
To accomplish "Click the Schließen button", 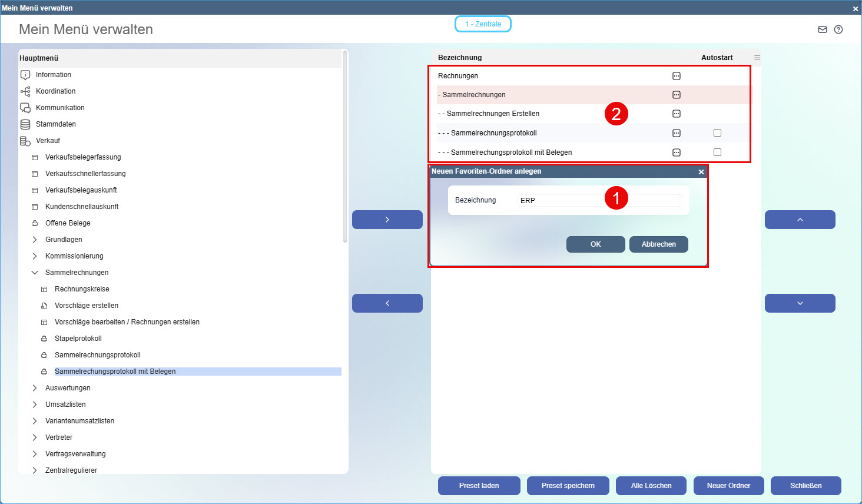I will coord(806,486).
